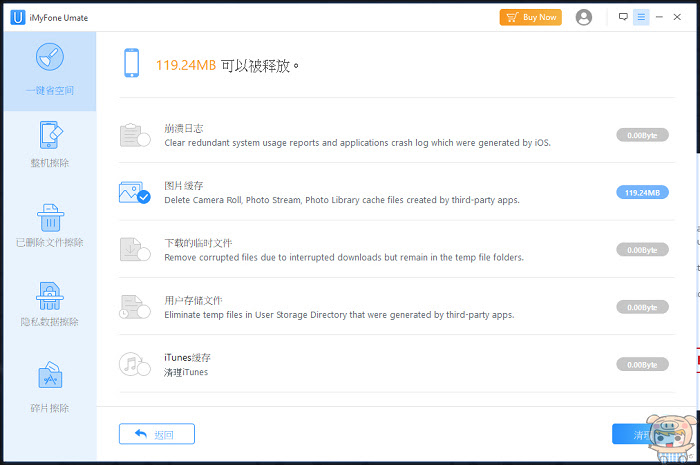Open the 已删除文件擦除 deleted files tab
Screen dimensions: 700x465
coord(50,225)
